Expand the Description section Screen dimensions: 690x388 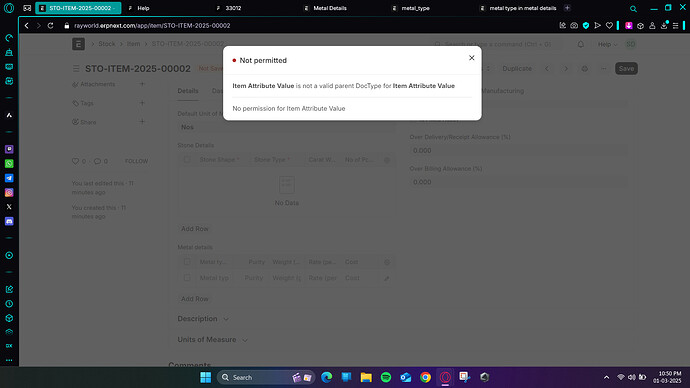pyautogui.click(x=203, y=318)
